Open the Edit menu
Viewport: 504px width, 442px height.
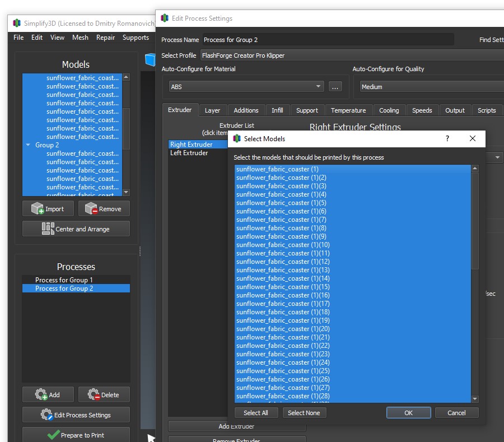coord(36,38)
